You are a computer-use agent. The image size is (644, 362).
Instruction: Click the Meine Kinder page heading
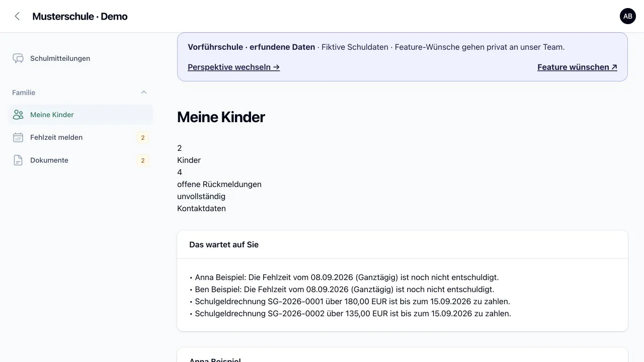[x=221, y=117]
